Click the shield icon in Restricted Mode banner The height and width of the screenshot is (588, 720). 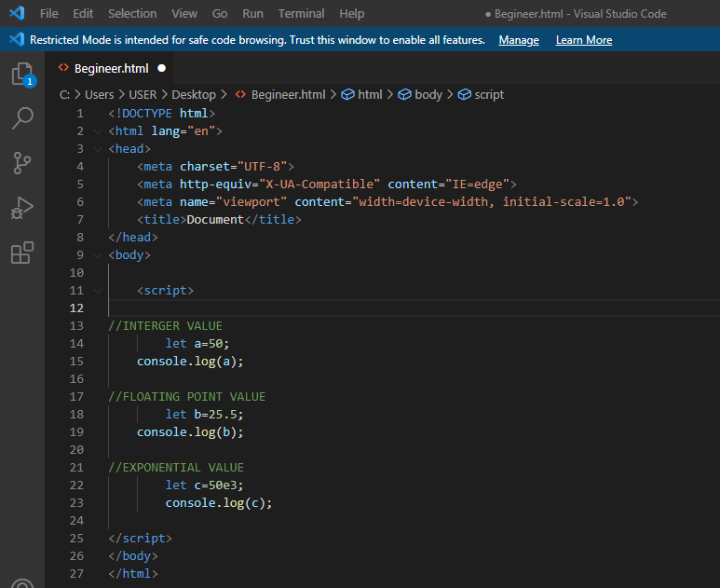pos(16,40)
